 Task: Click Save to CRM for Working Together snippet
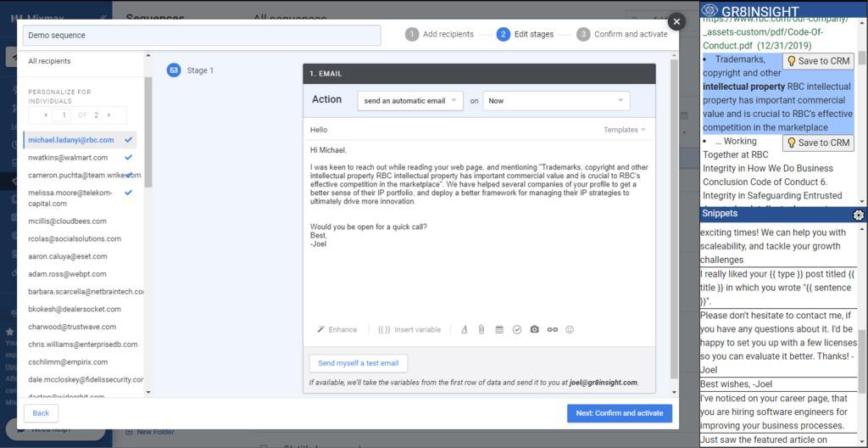click(x=818, y=143)
